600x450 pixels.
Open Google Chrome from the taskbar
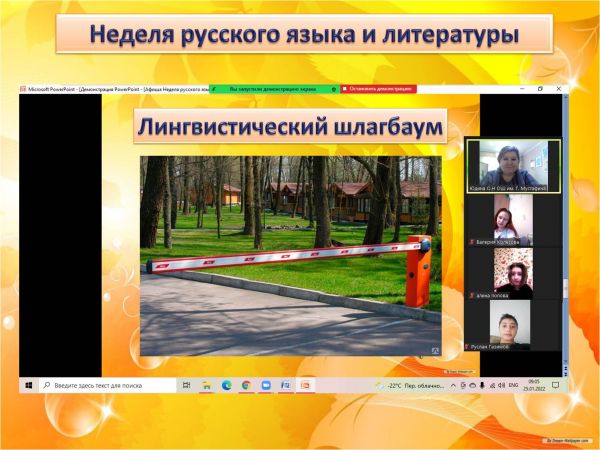click(x=246, y=384)
